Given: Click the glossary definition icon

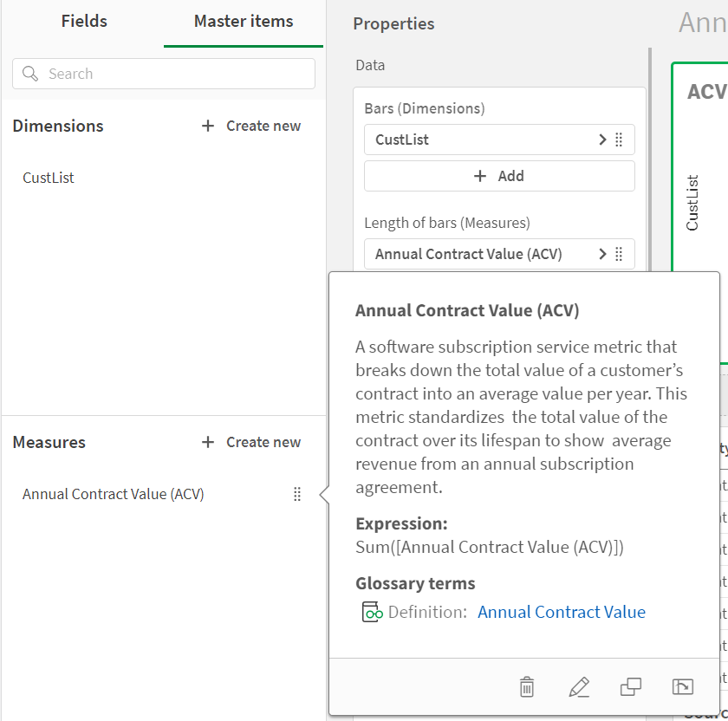Looking at the screenshot, I should point(372,612).
